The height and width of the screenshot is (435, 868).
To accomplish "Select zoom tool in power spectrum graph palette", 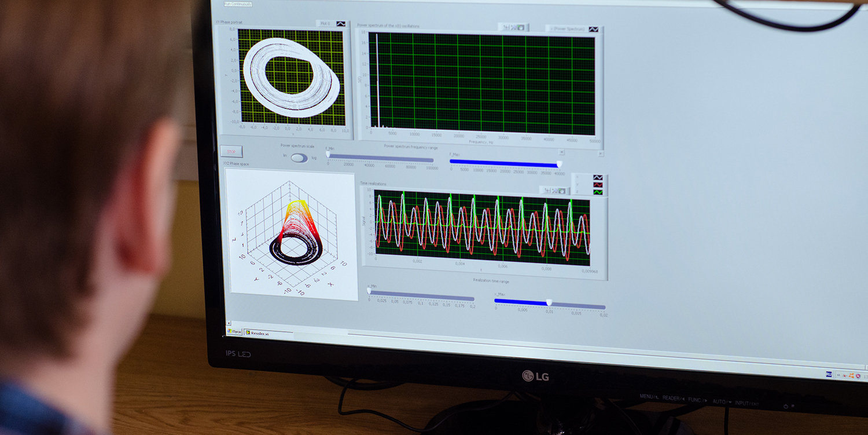I will pyautogui.click(x=513, y=27).
